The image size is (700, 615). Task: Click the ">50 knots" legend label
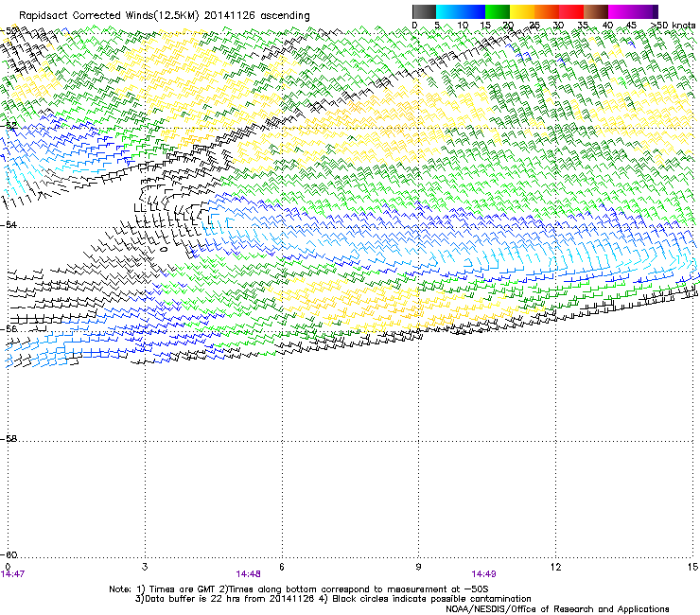click(673, 26)
